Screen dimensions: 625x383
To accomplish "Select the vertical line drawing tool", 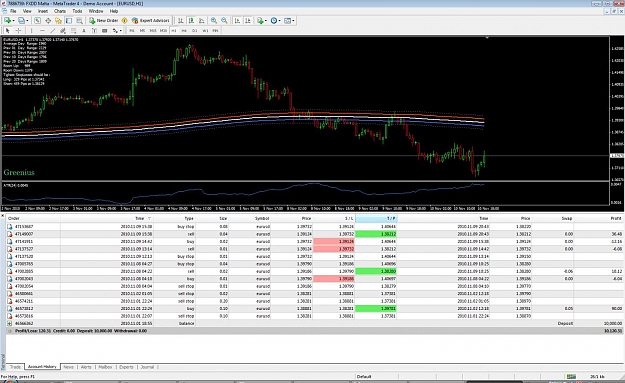I will 31,31.
